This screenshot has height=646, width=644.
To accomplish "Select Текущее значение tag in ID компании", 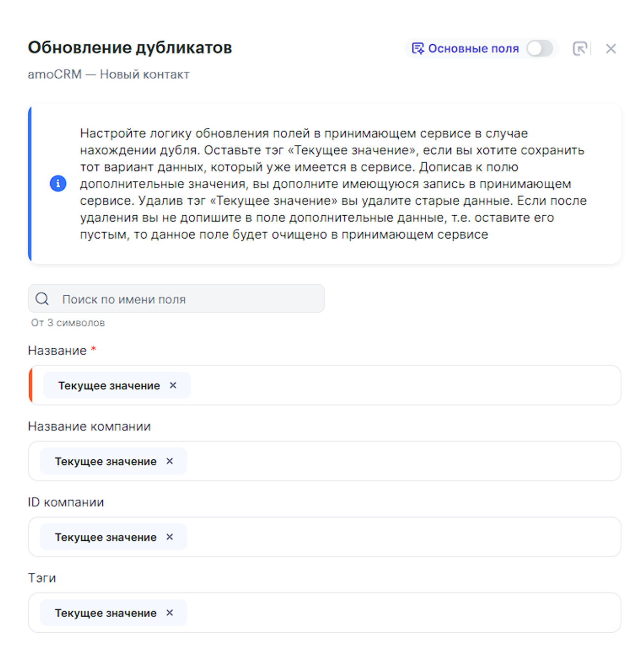I will (x=105, y=537).
